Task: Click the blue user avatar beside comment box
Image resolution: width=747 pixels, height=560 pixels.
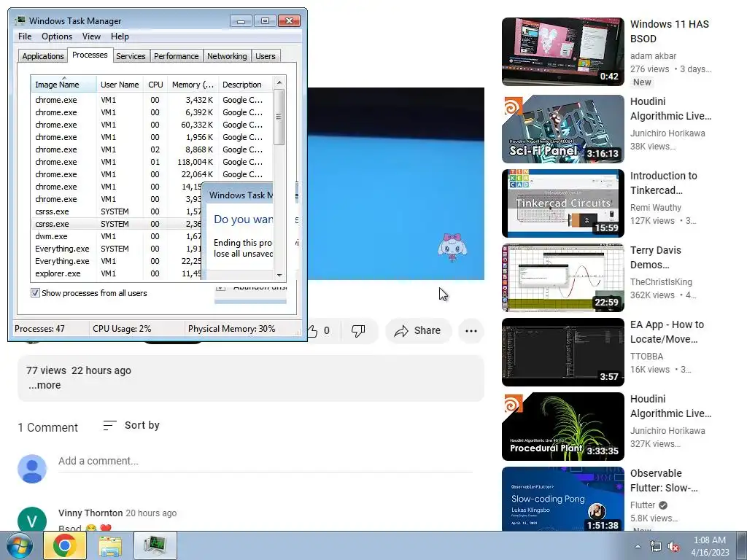Action: coord(32,469)
